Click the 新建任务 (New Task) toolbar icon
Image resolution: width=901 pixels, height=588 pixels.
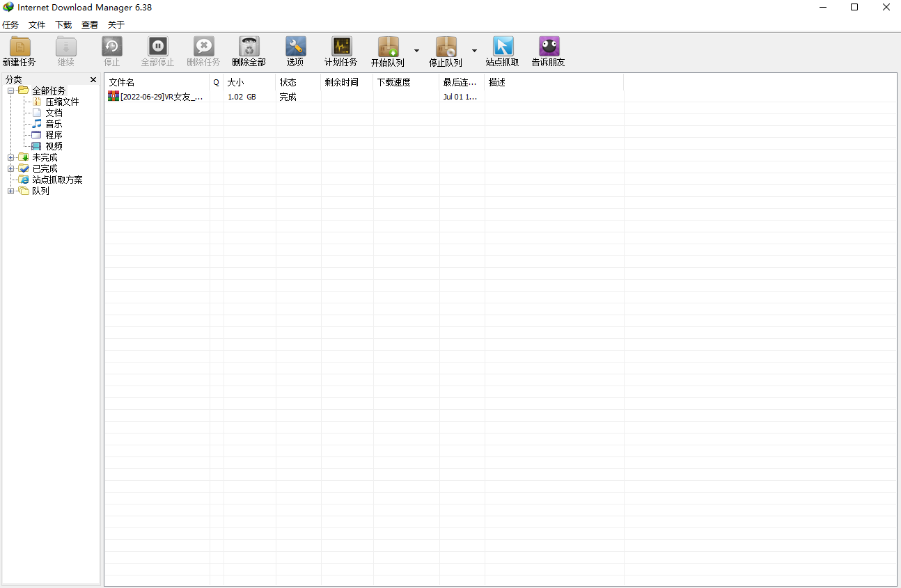click(x=19, y=47)
